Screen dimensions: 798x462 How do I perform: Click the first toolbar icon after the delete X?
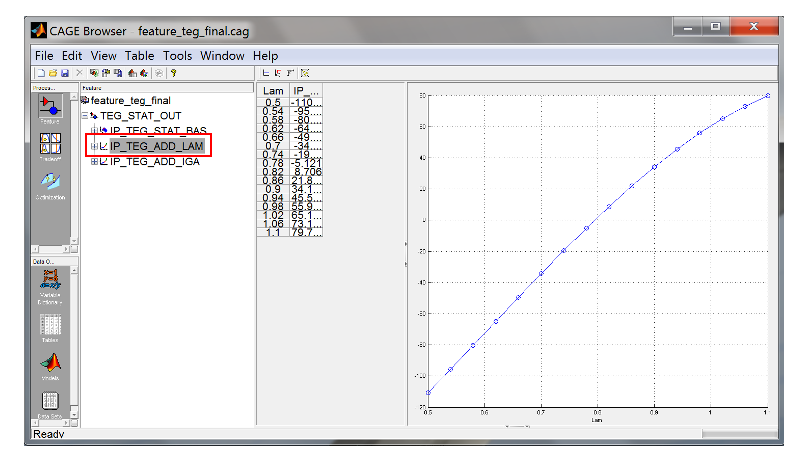(x=94, y=73)
